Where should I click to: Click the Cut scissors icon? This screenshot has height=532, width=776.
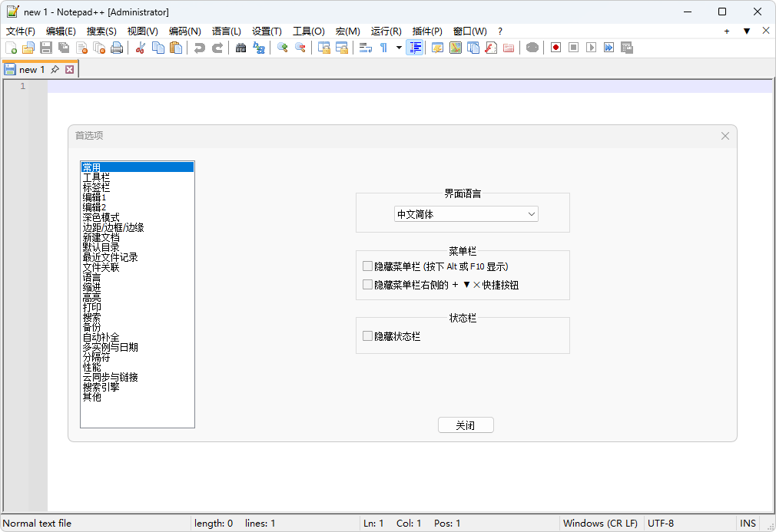click(140, 48)
